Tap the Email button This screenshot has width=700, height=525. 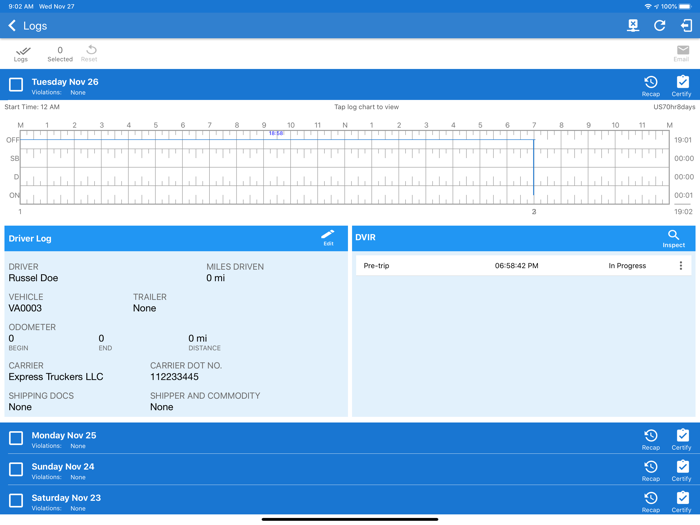pos(682,53)
